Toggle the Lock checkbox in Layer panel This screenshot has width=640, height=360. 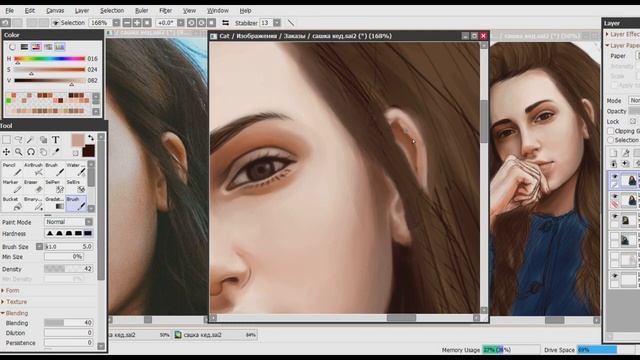633,122
